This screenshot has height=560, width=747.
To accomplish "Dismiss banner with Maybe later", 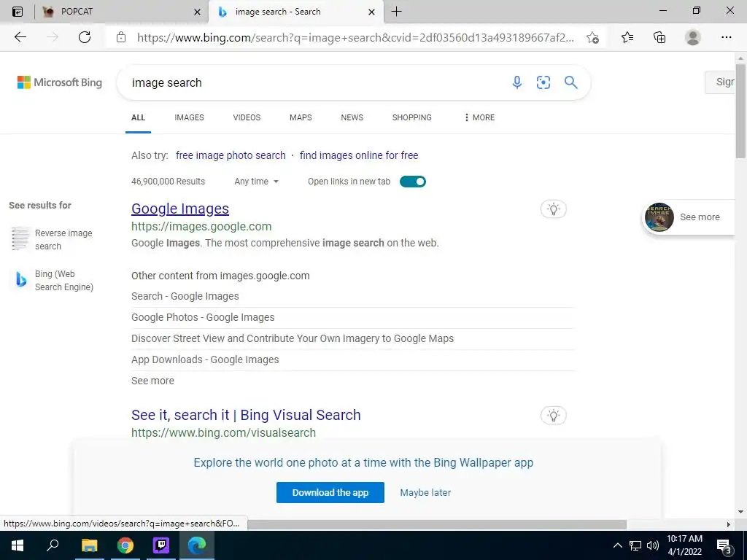I will coord(425,492).
